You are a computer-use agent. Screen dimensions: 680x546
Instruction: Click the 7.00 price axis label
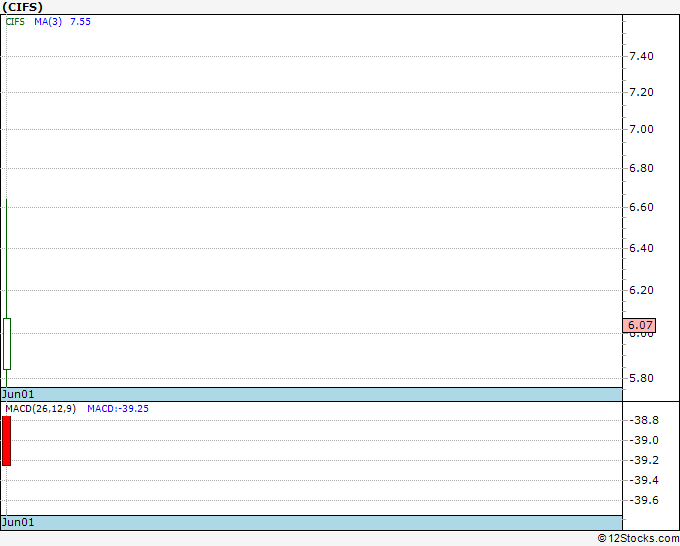click(641, 129)
